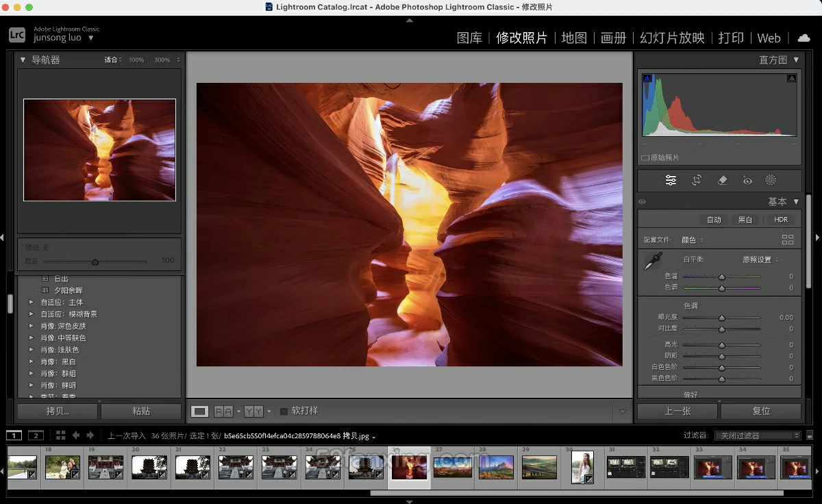
Task: Expand the 自适应: 模糊背景 preset group
Action: 32,314
